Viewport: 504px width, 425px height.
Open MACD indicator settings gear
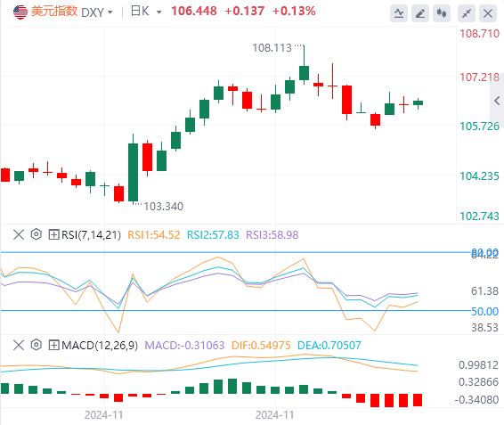[x=37, y=345]
